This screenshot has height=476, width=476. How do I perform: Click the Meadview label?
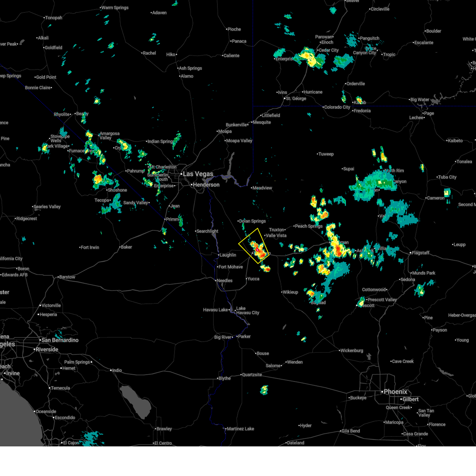[x=262, y=188]
